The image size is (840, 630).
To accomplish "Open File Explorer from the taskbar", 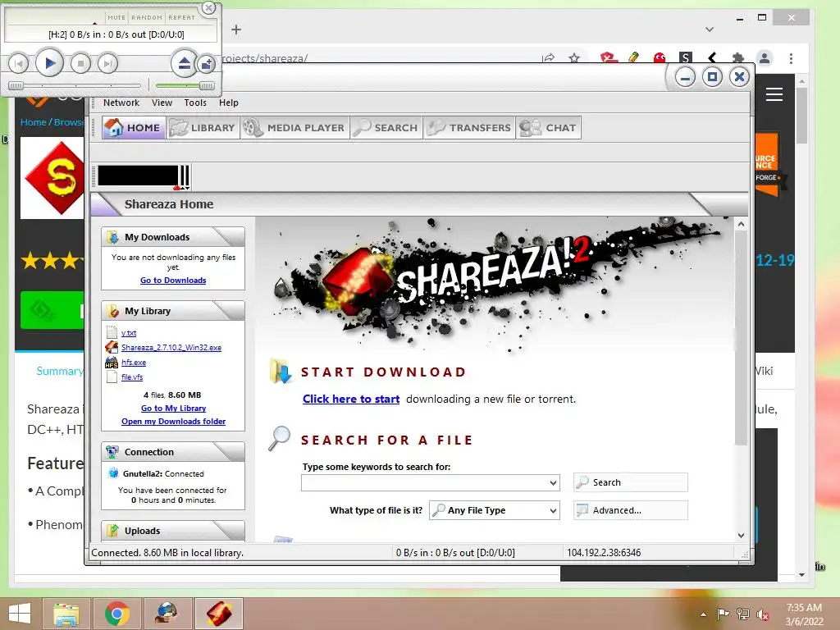I will [66, 614].
